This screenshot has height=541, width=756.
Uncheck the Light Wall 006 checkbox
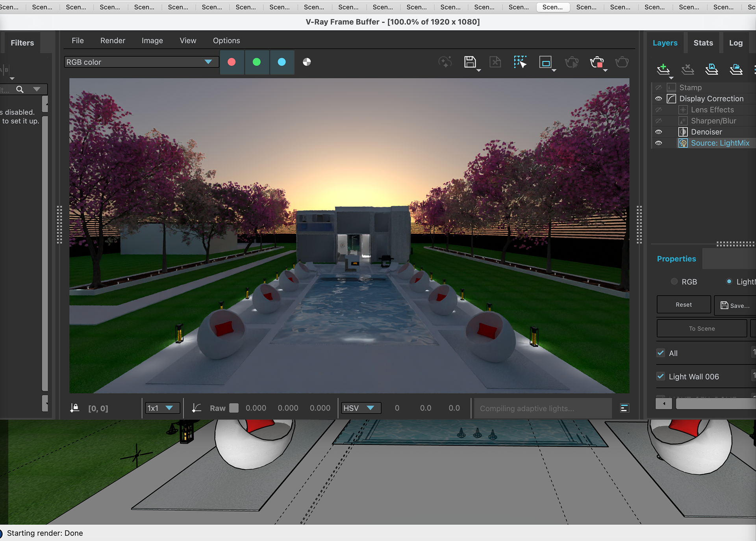[661, 376]
